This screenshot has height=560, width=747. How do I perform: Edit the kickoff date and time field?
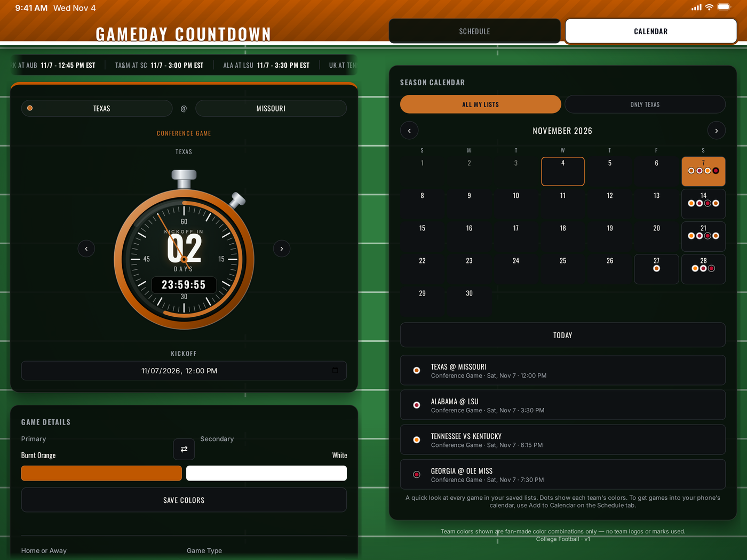coord(184,371)
